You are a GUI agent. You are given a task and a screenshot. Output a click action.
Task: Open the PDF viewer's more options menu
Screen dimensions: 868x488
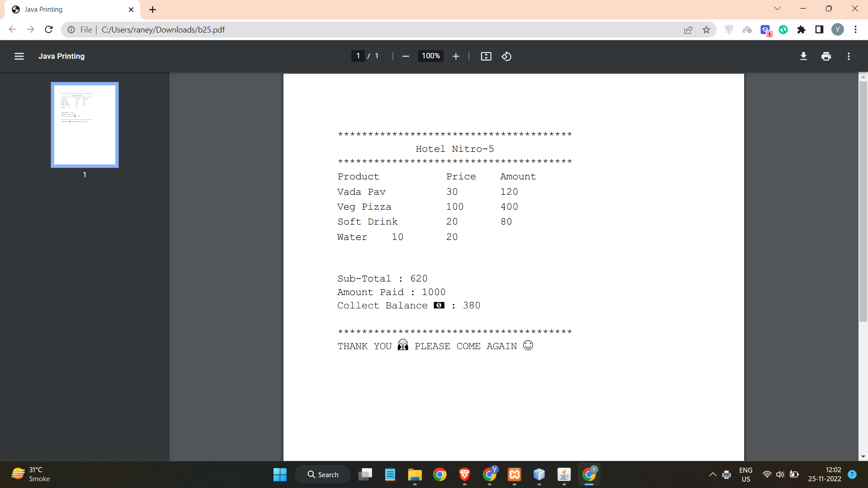(x=849, y=56)
